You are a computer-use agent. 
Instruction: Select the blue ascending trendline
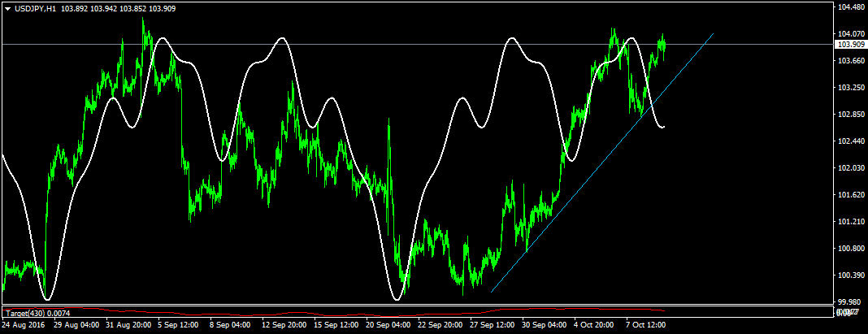click(x=601, y=164)
